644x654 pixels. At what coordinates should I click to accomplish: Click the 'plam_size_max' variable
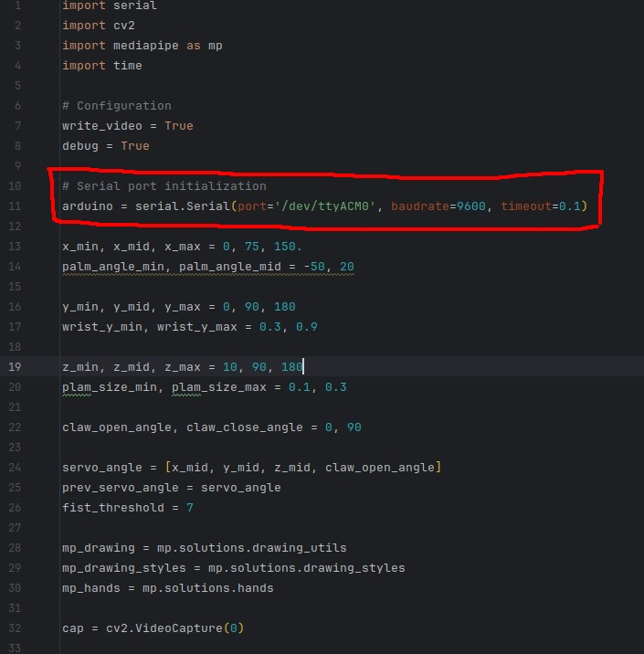tap(219, 387)
